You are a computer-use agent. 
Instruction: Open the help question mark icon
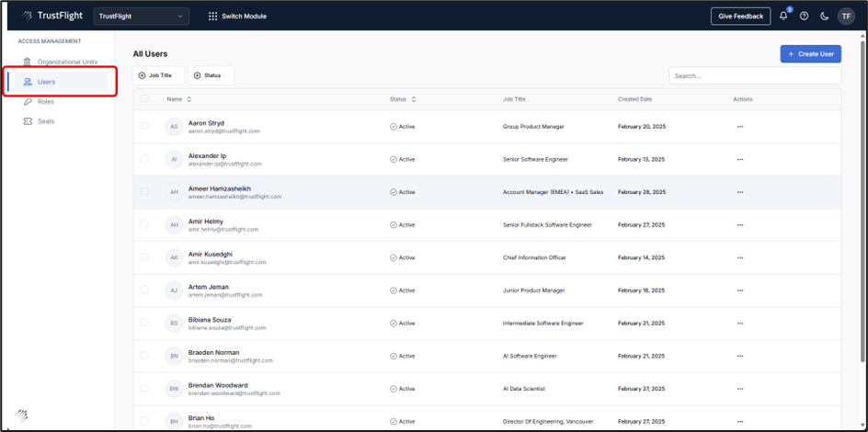[804, 16]
